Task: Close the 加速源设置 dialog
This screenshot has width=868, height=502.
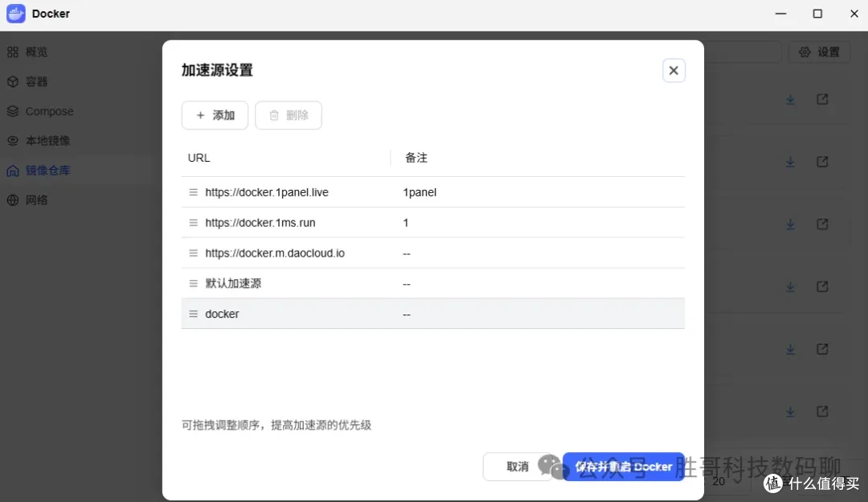Action: (674, 70)
